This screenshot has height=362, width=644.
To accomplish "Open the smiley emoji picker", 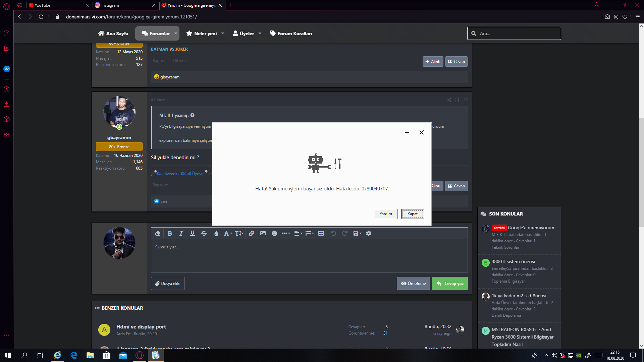I will [x=274, y=233].
